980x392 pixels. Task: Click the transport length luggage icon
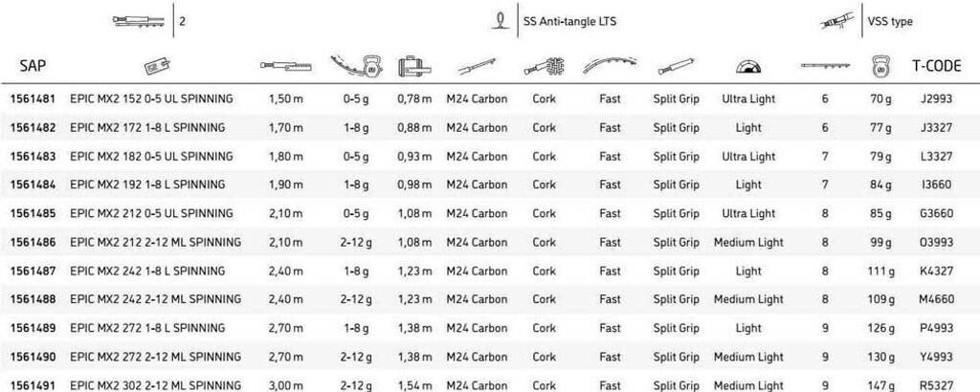click(412, 66)
